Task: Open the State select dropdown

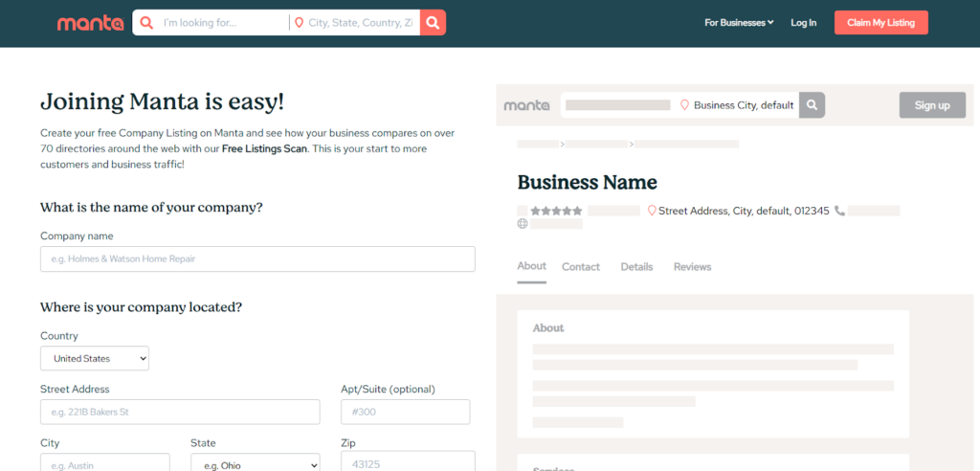Action: pos(255,464)
